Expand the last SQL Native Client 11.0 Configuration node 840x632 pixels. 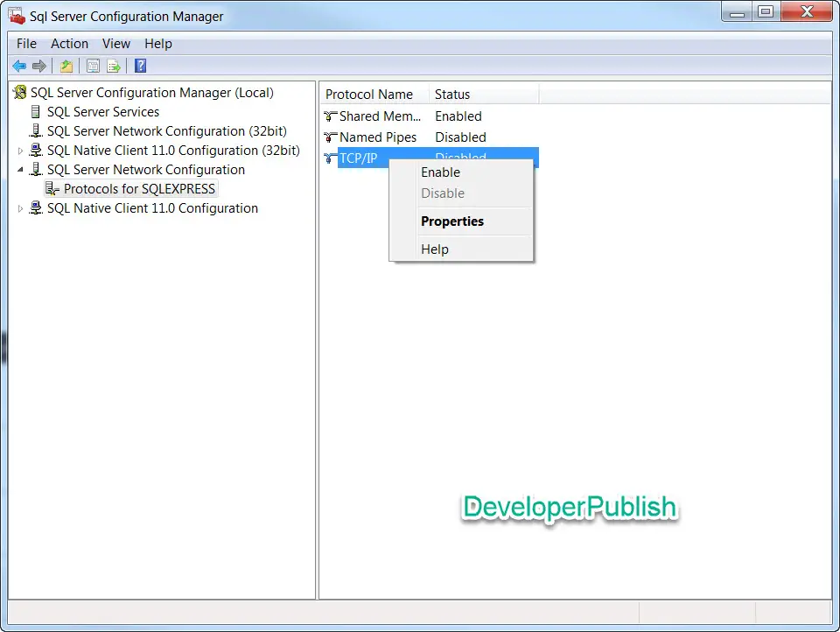click(20, 208)
